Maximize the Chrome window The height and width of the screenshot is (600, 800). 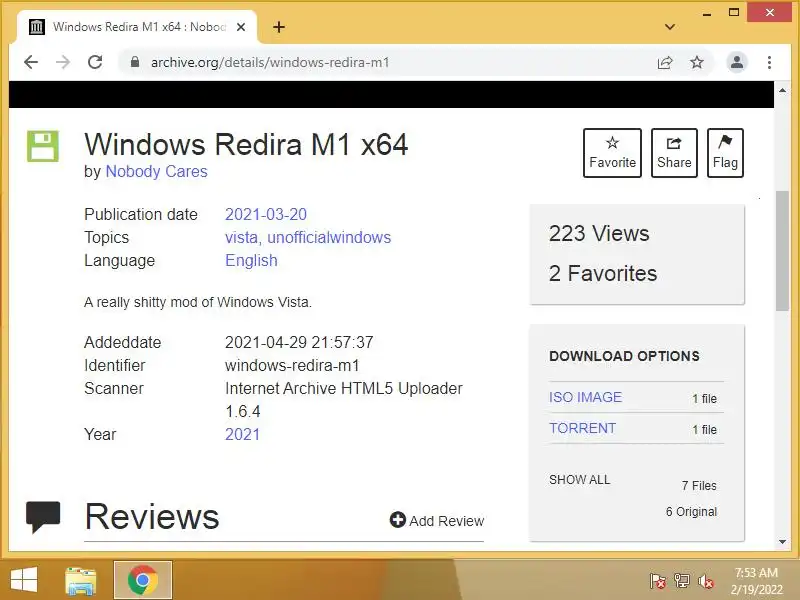pos(734,12)
